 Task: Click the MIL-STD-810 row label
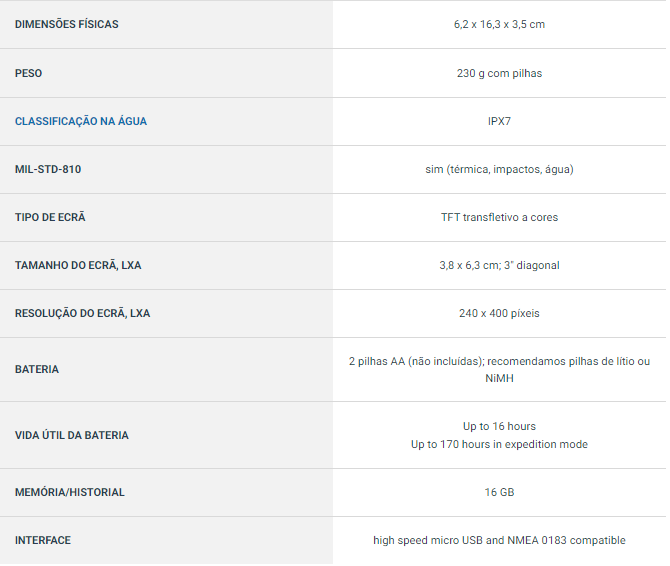(48, 169)
